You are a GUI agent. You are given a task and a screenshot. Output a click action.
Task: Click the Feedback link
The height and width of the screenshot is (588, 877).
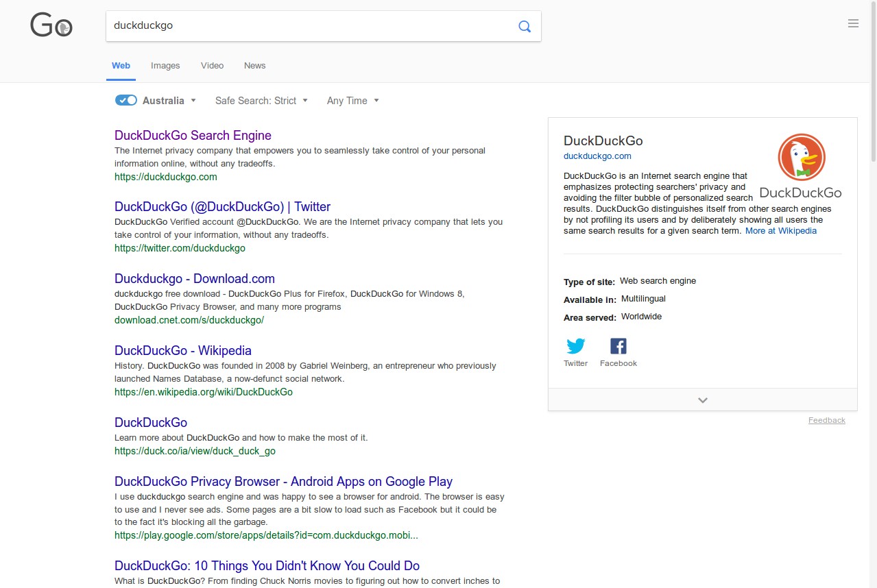tap(826, 420)
